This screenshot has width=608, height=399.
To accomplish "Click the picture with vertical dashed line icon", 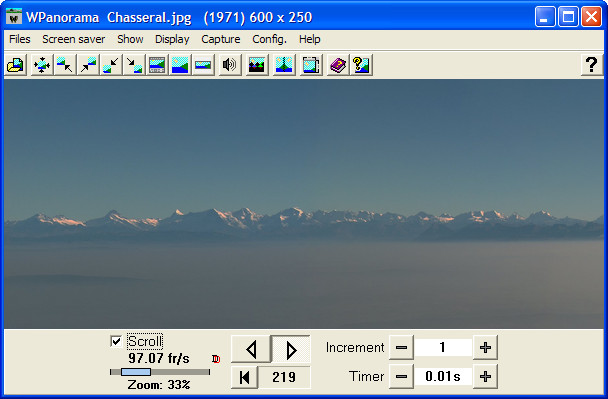I will pyautogui.click(x=283, y=65).
